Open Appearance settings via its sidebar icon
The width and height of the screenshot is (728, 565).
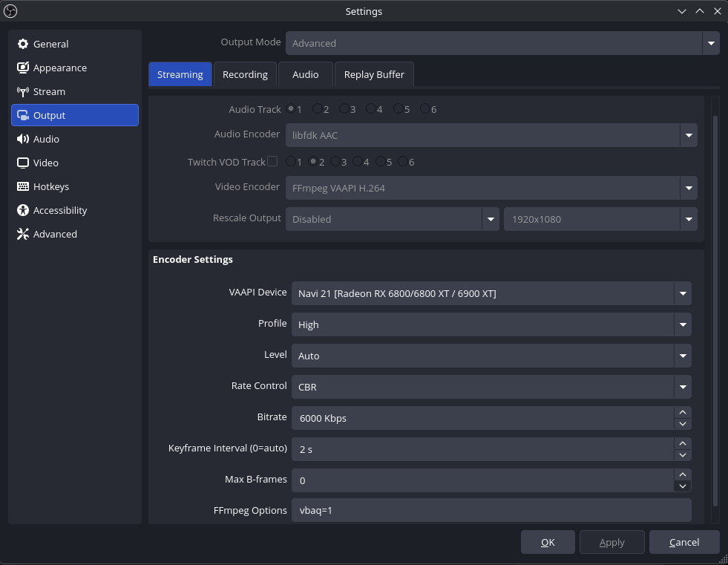22,68
